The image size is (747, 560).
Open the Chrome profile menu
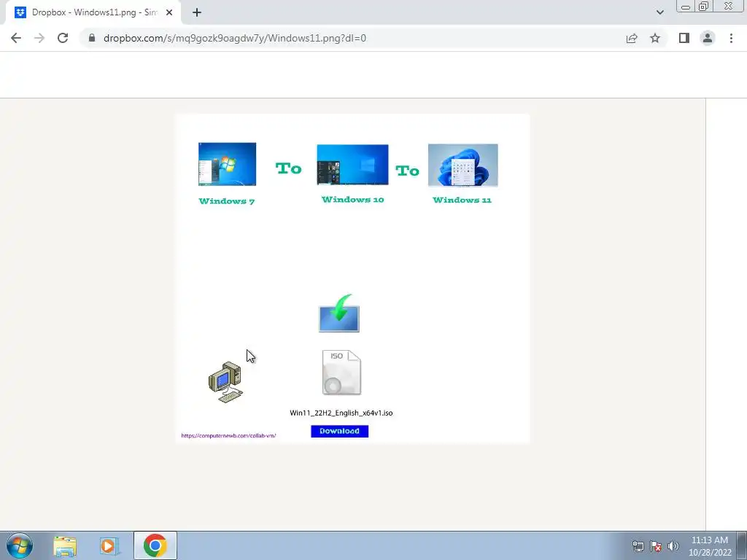pos(708,38)
